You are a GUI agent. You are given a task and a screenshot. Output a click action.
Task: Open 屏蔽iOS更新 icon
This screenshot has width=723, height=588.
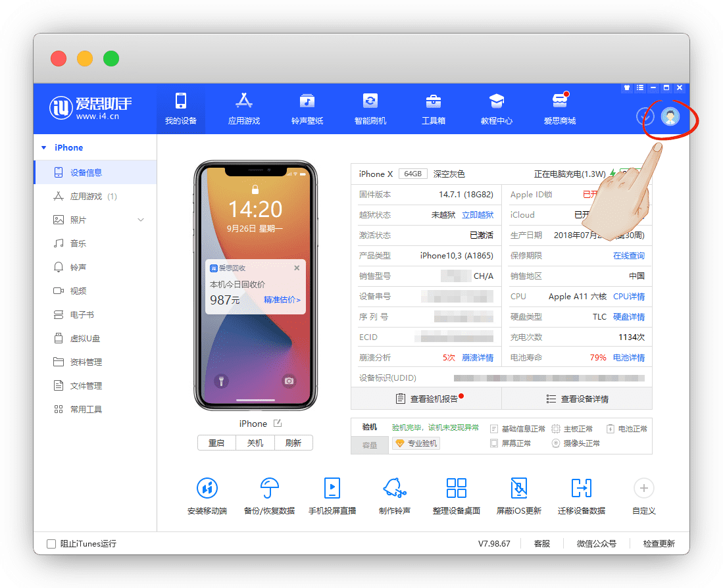click(518, 489)
